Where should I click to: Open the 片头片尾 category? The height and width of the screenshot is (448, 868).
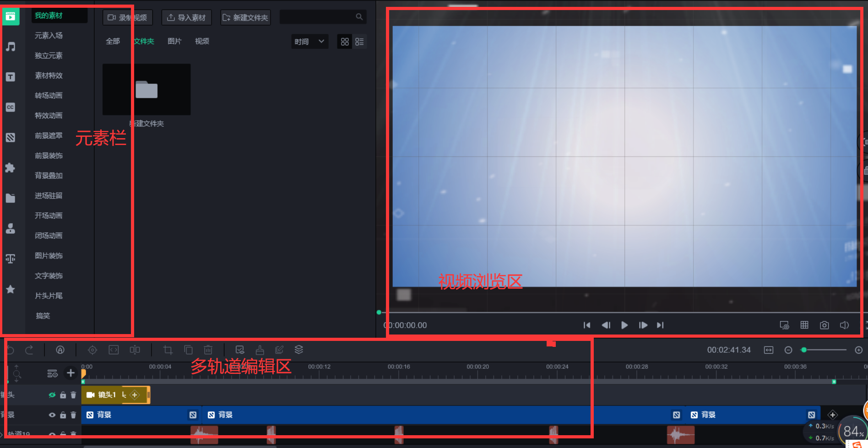click(x=49, y=296)
